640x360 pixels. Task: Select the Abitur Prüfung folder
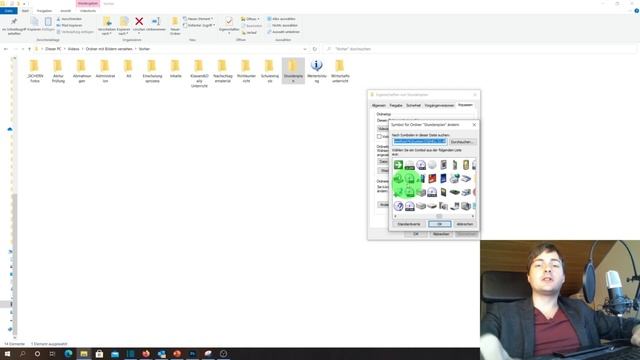click(x=58, y=70)
